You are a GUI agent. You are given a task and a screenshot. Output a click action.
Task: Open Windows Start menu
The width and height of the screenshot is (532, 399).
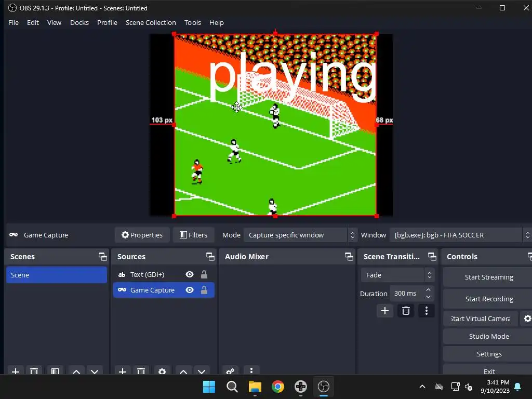[209, 387]
